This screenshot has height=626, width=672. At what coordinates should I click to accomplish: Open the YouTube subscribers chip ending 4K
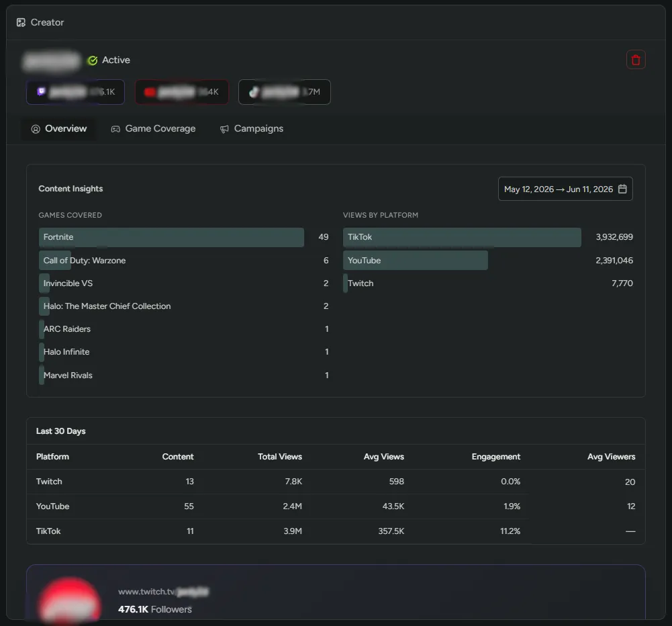pyautogui.click(x=182, y=92)
